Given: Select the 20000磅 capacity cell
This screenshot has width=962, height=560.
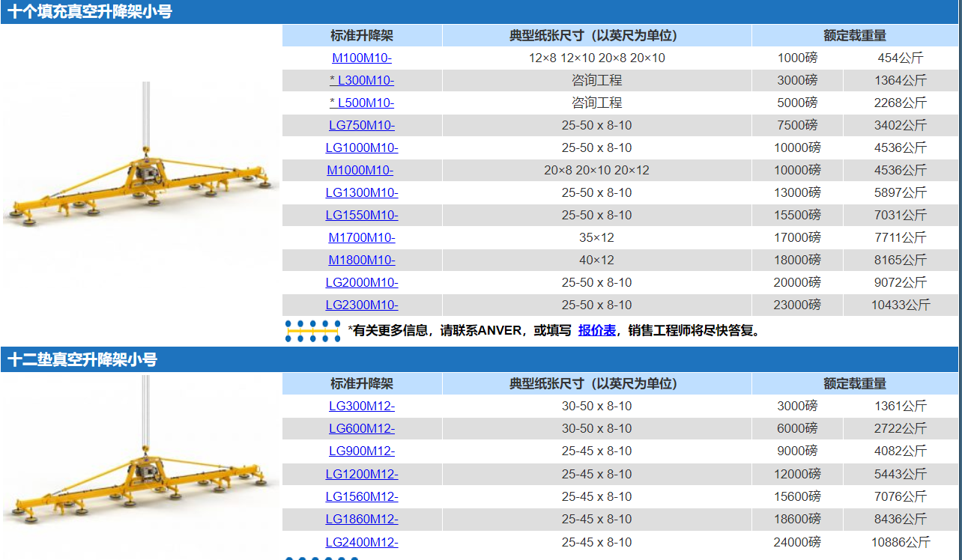Looking at the screenshot, I should click(797, 282).
